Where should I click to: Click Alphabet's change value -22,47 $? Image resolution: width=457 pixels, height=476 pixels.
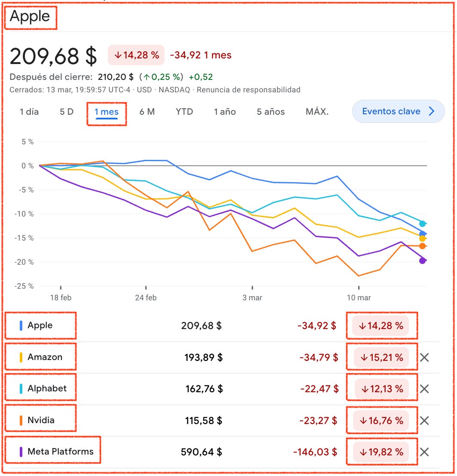tap(319, 389)
